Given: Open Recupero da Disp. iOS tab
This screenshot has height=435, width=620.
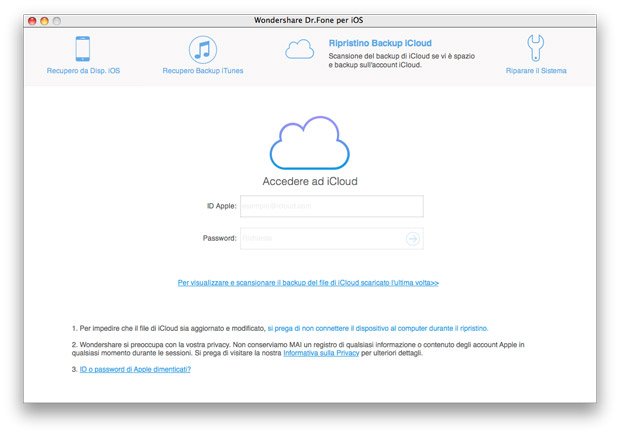Looking at the screenshot, I should tap(83, 71).
